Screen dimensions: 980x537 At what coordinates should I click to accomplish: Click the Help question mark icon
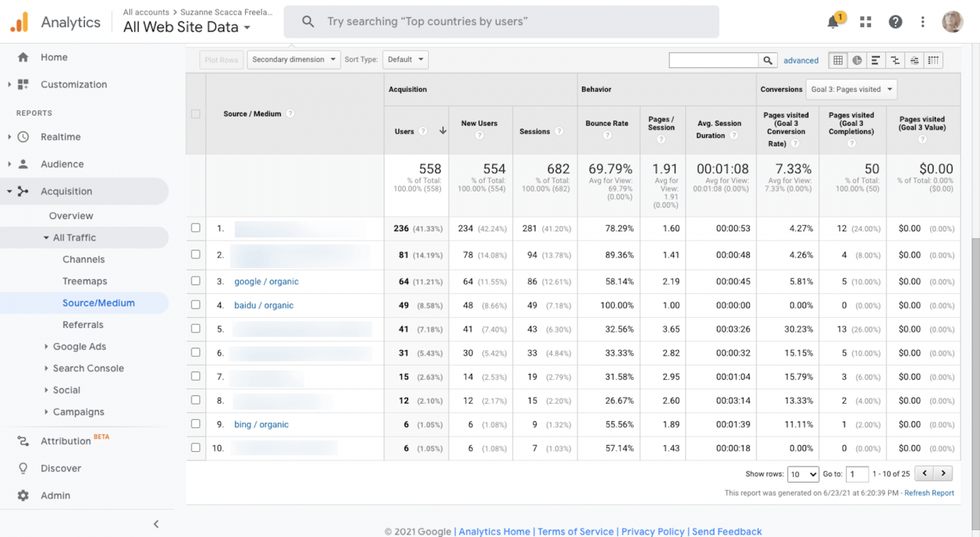[894, 21]
